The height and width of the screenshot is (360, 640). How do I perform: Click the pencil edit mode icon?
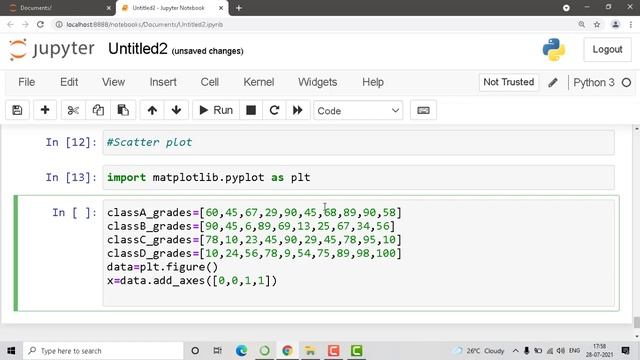553,82
